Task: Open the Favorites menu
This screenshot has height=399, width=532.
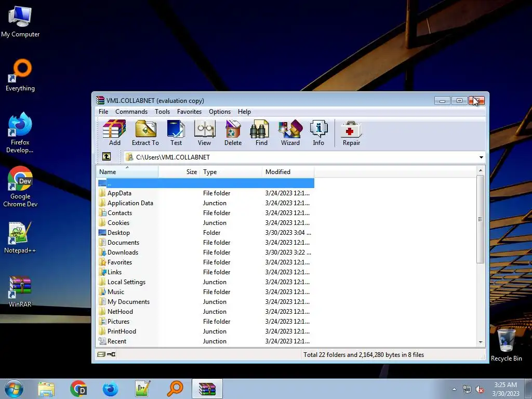Action: point(189,112)
